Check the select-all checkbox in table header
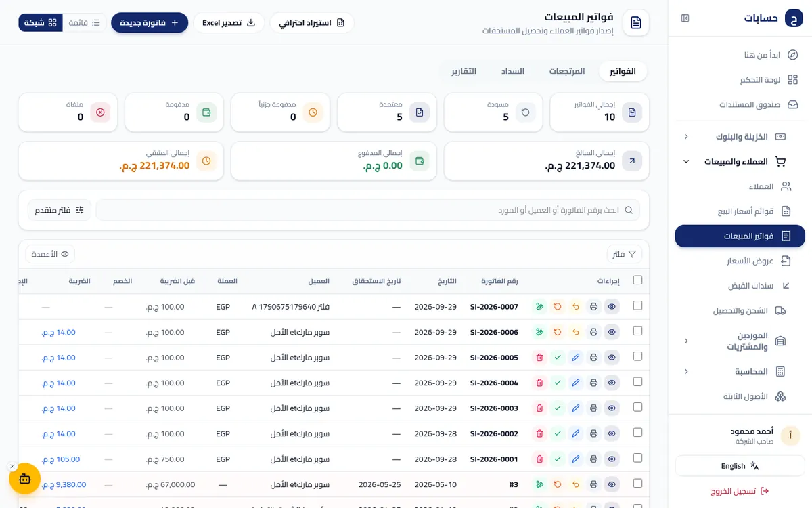Viewport: 812px width, 508px height. (637, 280)
